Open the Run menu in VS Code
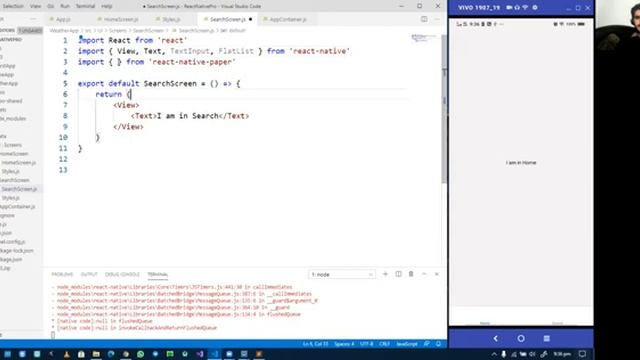The image size is (640, 360). coord(64,6)
